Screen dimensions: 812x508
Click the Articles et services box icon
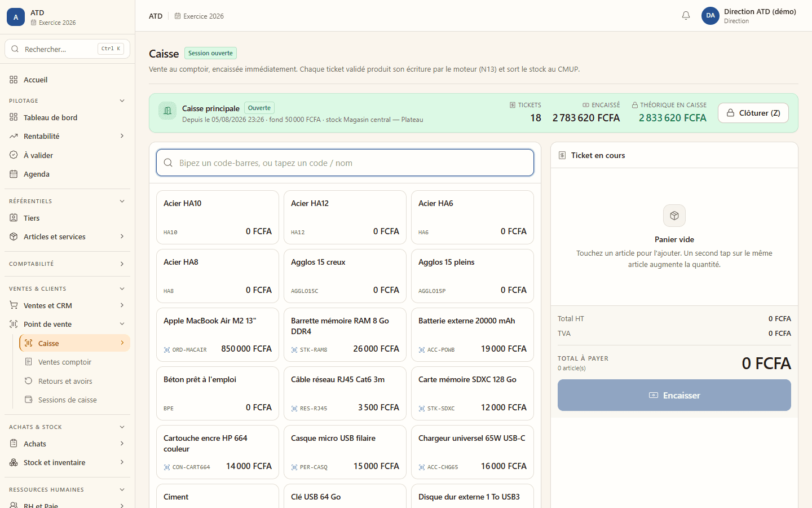coord(14,237)
